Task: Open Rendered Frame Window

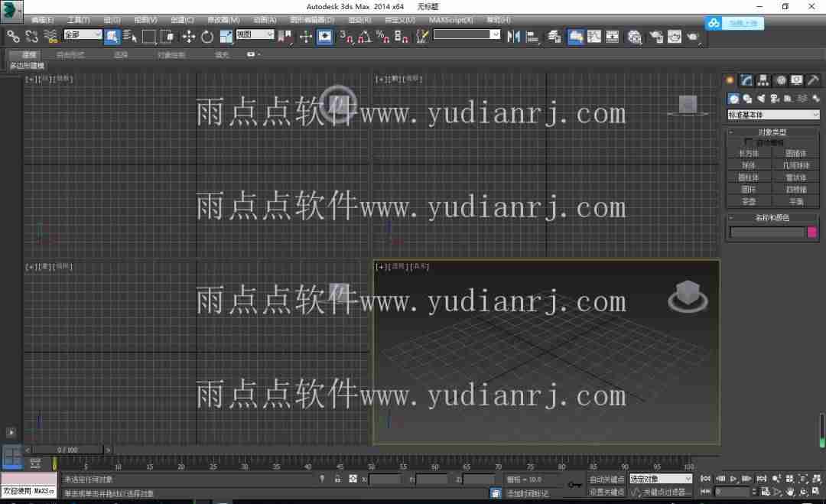Action: [675, 37]
